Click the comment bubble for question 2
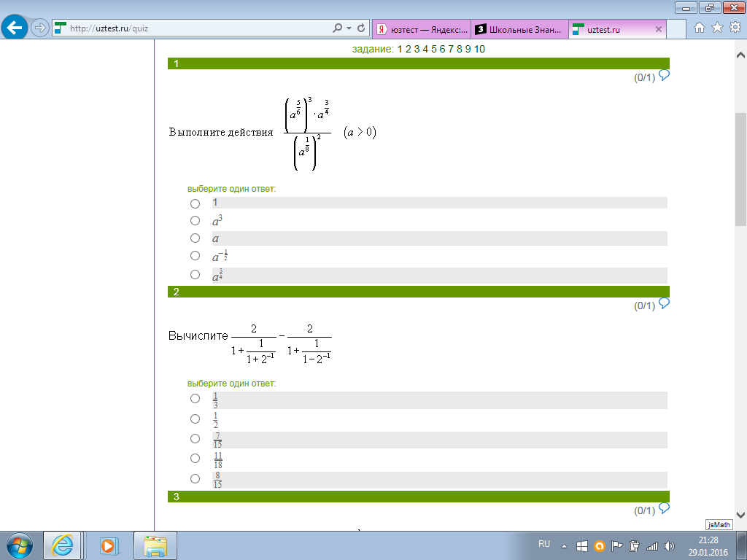 coord(664,304)
